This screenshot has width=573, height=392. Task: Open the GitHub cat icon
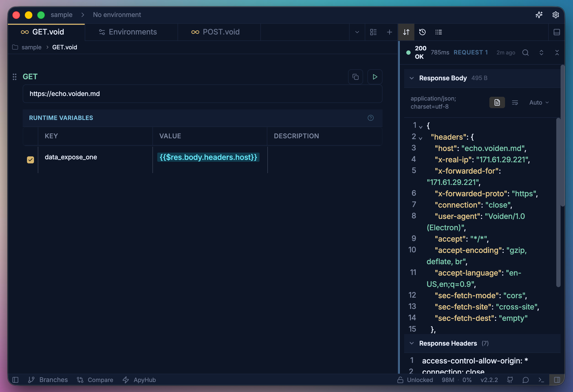click(x=510, y=380)
